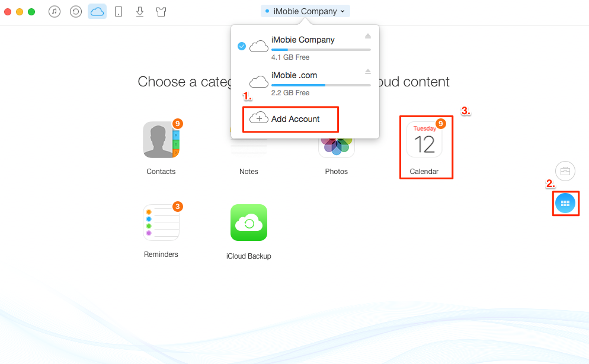Open the T-shirt skin icon
Viewport: 589px width, 364px height.
161,12
